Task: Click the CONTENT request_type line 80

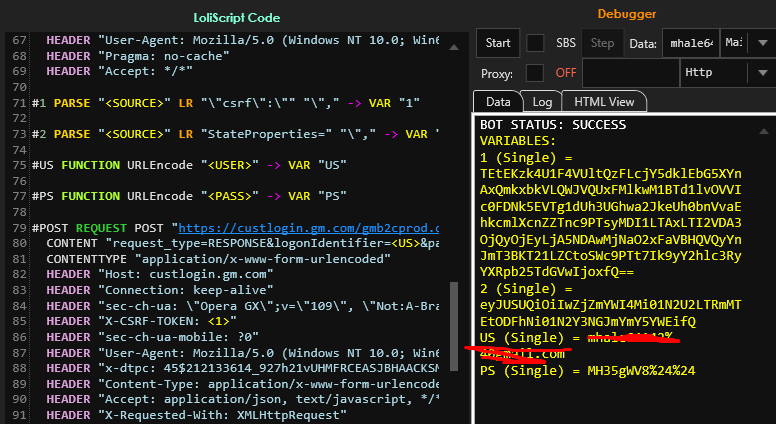Action: [242, 243]
